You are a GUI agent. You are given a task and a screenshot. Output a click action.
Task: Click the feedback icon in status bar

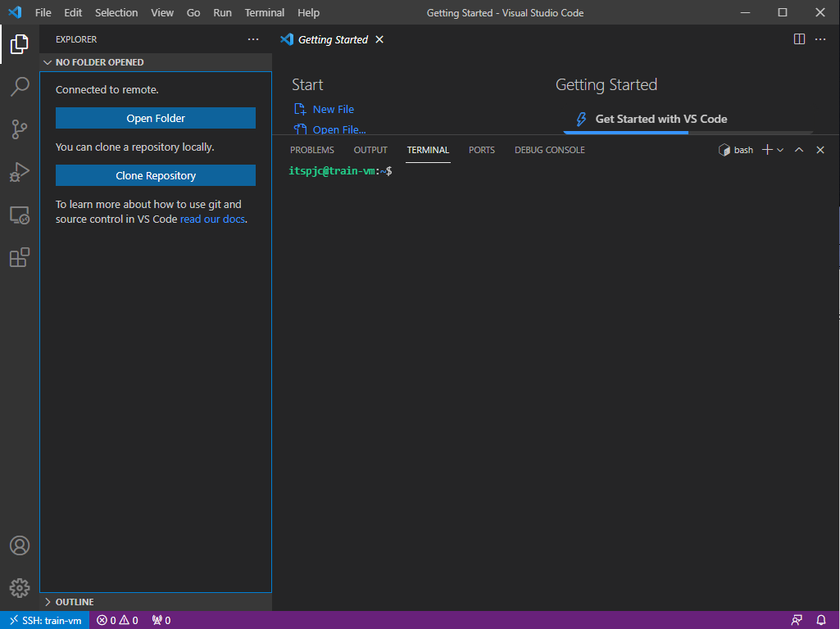[797, 621]
